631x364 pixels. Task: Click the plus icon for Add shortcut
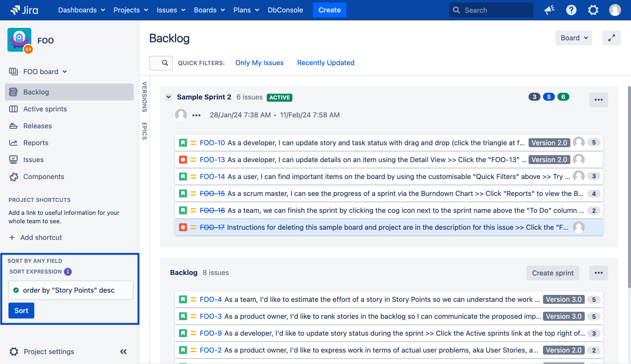point(12,238)
